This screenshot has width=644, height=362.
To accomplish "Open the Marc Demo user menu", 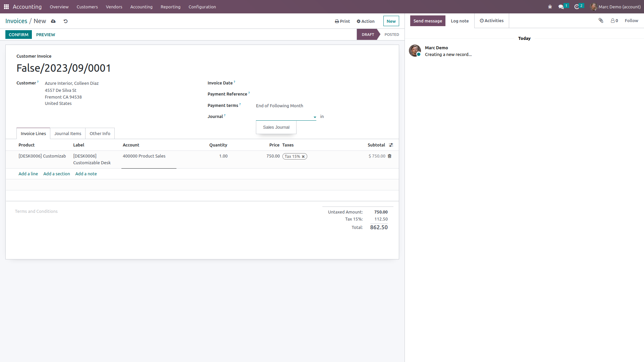I will [615, 7].
